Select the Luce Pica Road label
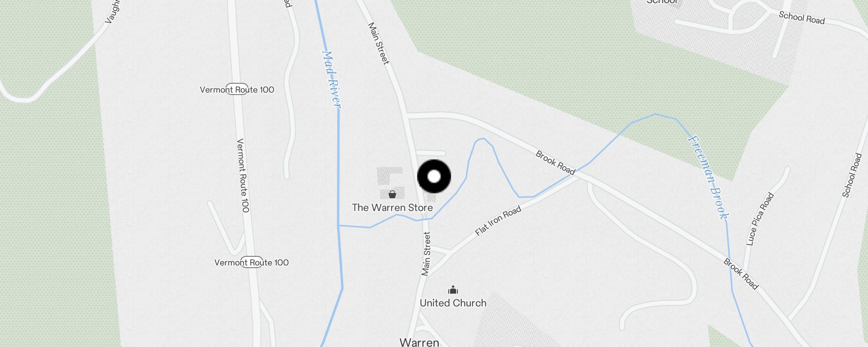 [x=760, y=219]
